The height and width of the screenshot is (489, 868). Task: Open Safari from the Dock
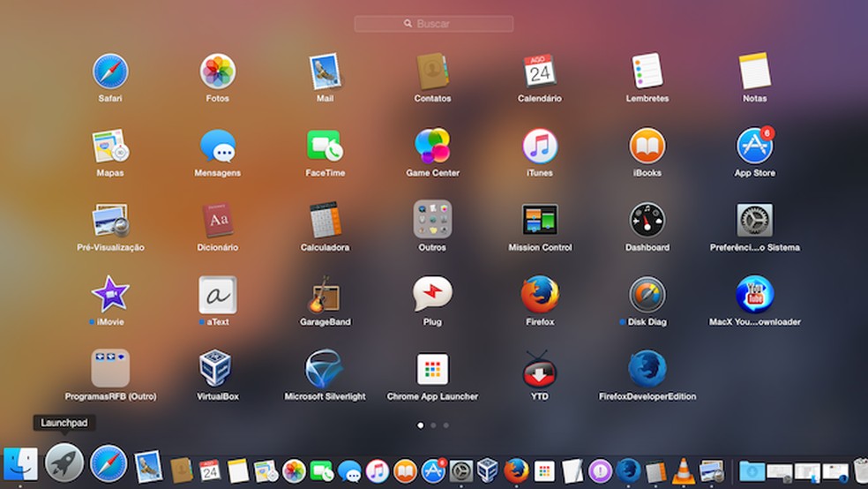click(108, 463)
